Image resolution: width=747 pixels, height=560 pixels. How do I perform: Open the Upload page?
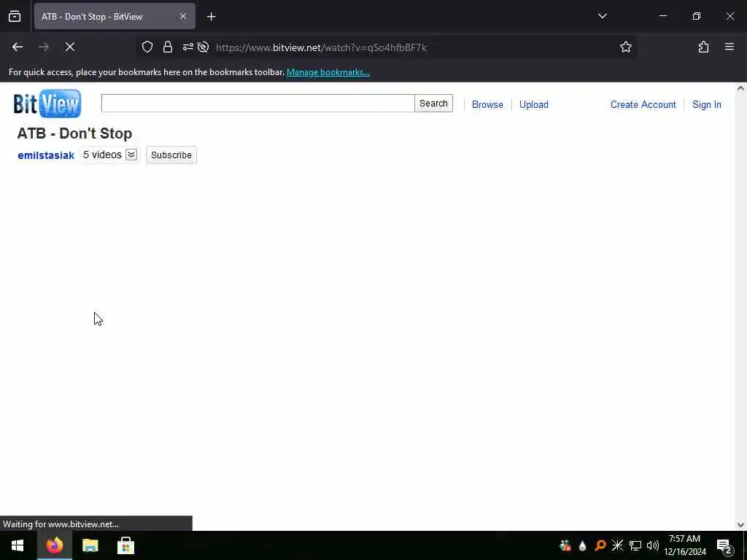(x=533, y=105)
